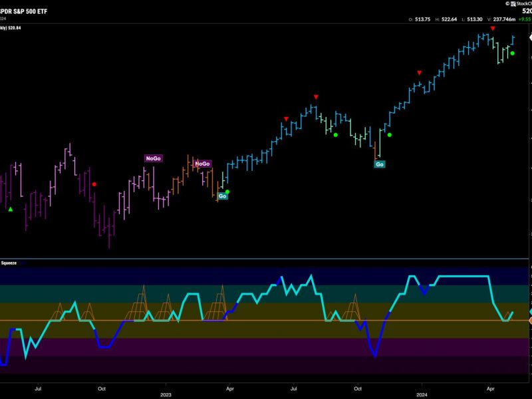The image size is (532, 399).
Task: Click the orange diamond marker on the squeeze axis
Action: 530,321
